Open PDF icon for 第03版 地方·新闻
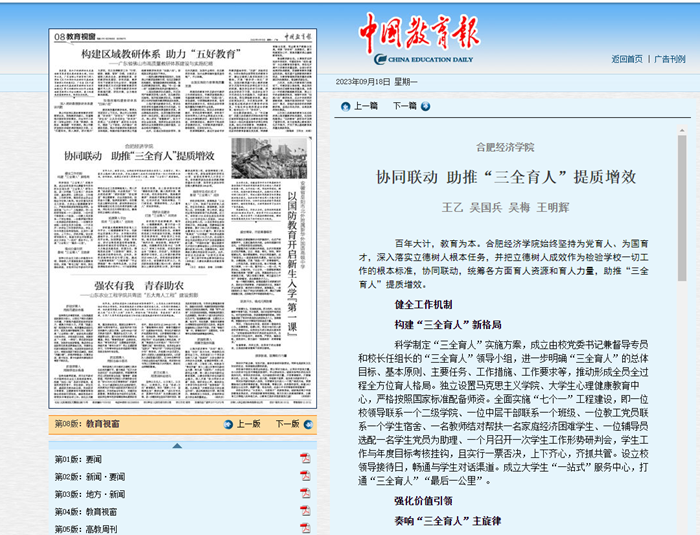The image size is (700, 535). pos(305,494)
